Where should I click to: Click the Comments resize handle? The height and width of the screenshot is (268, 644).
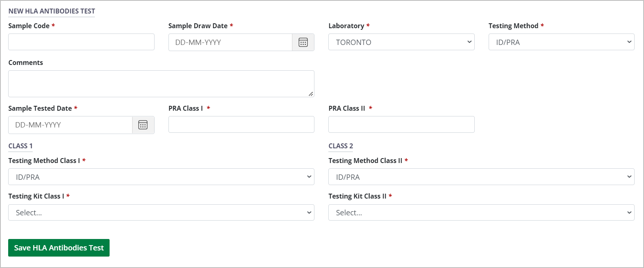(311, 95)
